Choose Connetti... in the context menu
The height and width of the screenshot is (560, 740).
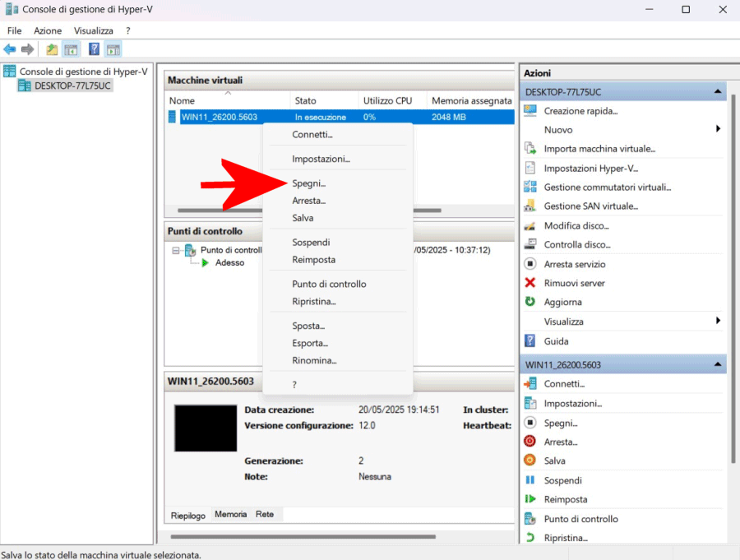pos(337,135)
